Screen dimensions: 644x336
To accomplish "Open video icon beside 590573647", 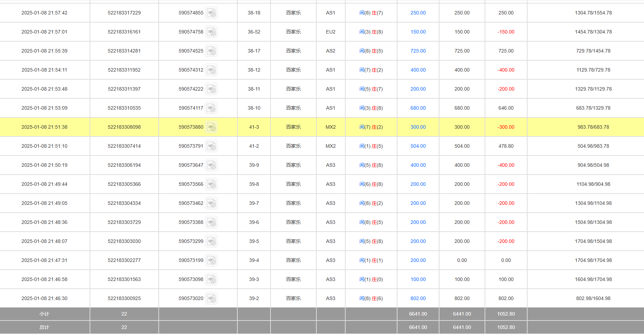I will [211, 165].
